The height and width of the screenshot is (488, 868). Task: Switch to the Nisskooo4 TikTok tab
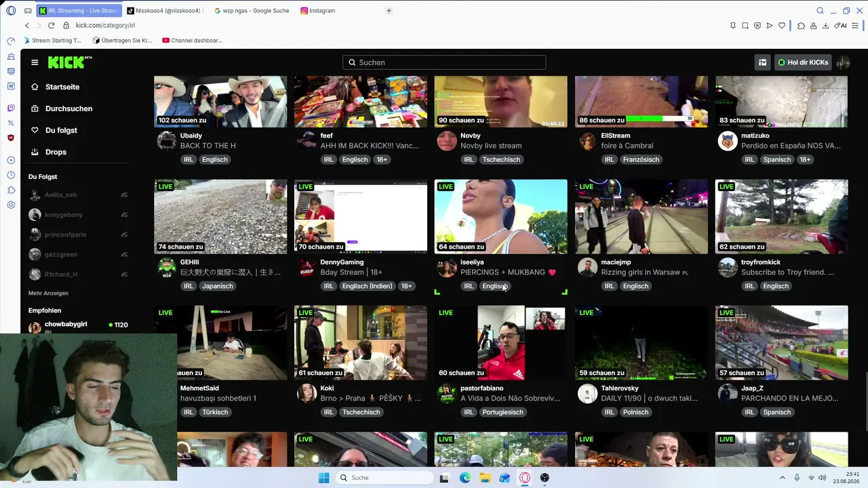pos(163,11)
